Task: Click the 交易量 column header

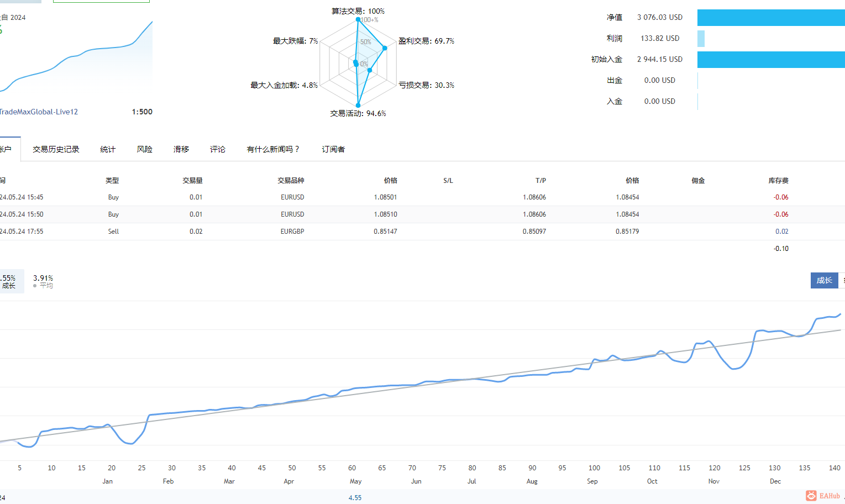Action: 192,181
